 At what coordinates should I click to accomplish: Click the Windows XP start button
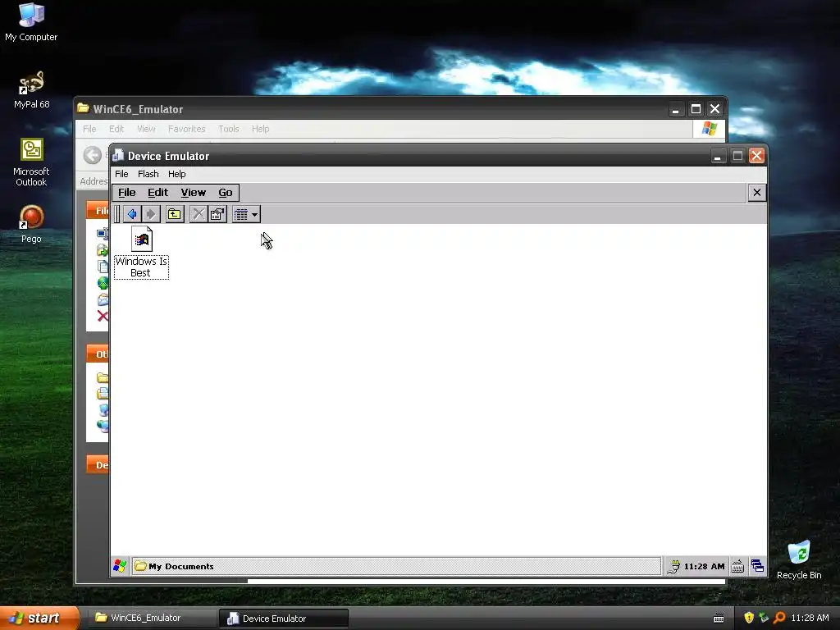[39, 619]
